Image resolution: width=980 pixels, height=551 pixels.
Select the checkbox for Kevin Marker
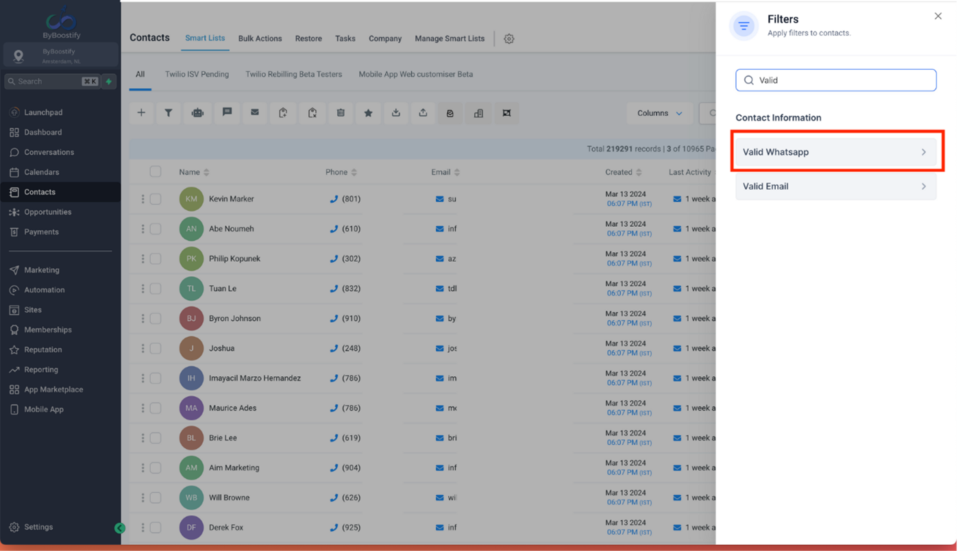[x=156, y=199]
